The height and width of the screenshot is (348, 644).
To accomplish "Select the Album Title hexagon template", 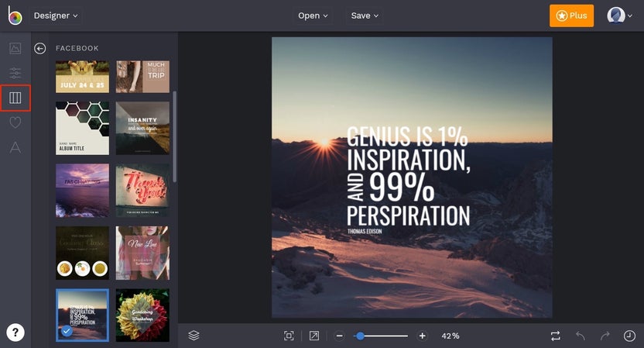I will click(83, 128).
